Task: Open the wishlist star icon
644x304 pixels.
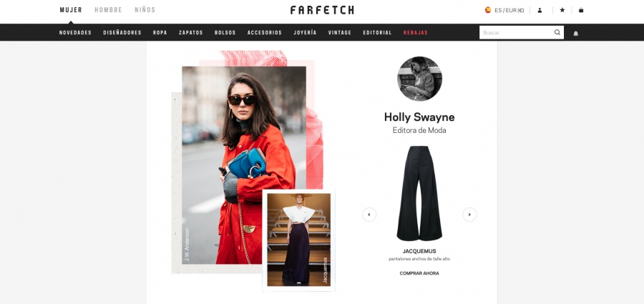Action: pos(562,10)
